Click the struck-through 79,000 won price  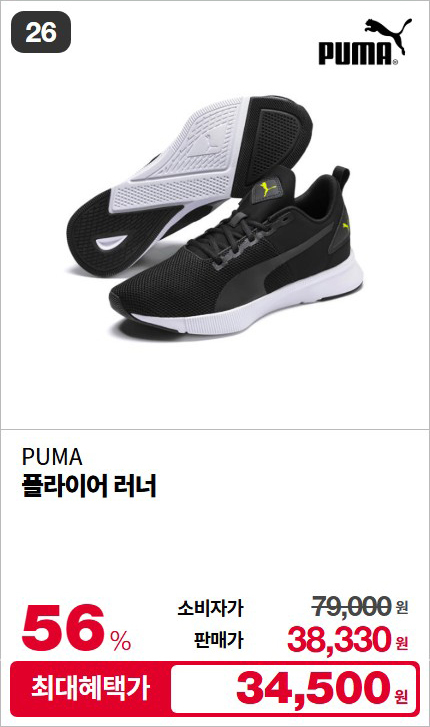pos(360,606)
